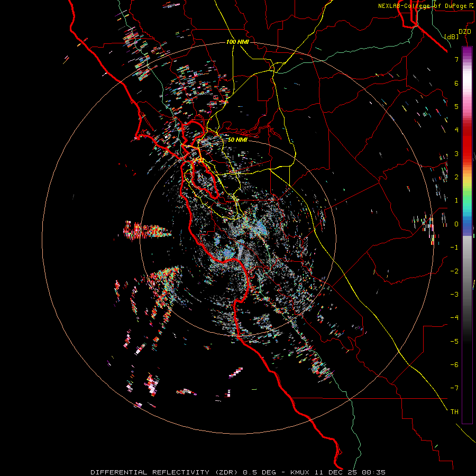The height and width of the screenshot is (476, 476).
Task: Click the ZDR color scale bar
Action: 467,235
